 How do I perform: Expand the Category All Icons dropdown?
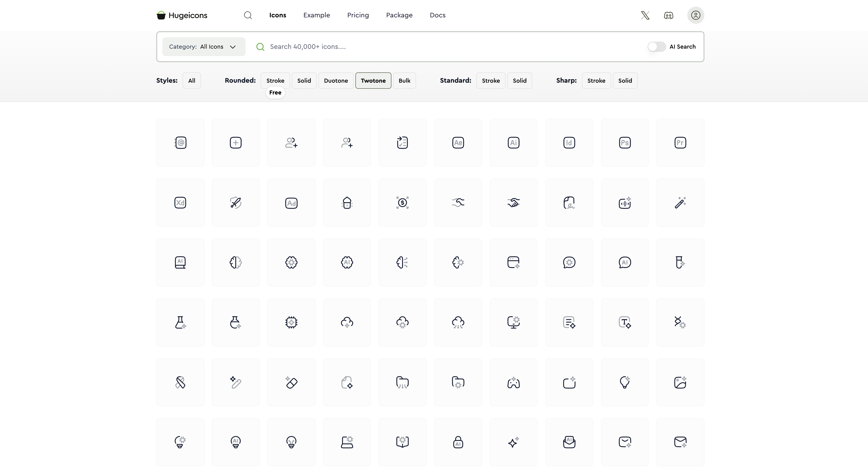pos(204,46)
